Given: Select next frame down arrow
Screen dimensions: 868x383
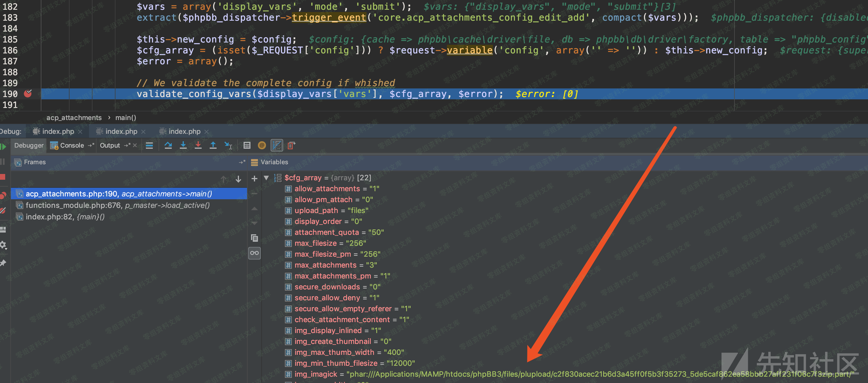Looking at the screenshot, I should pos(238,179).
